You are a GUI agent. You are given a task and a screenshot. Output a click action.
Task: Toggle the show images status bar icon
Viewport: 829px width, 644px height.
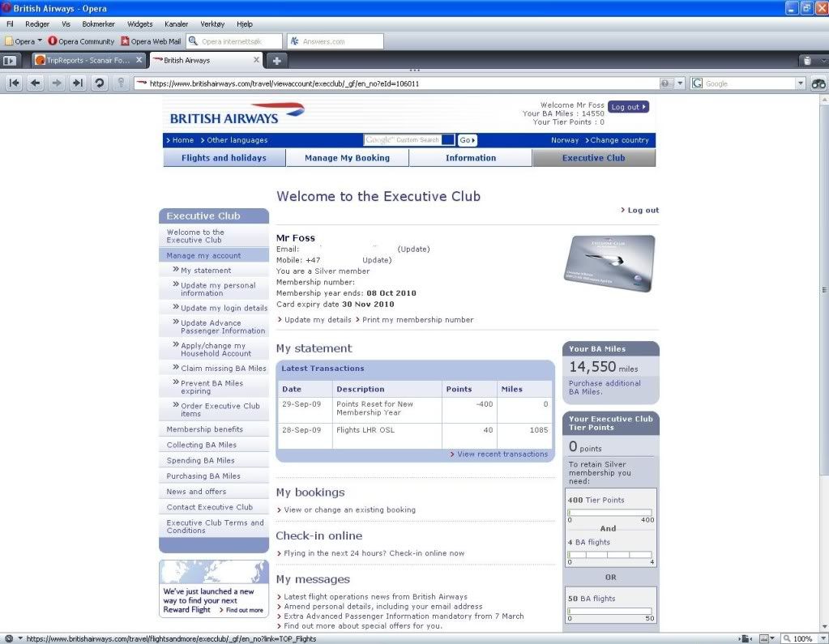tap(763, 638)
